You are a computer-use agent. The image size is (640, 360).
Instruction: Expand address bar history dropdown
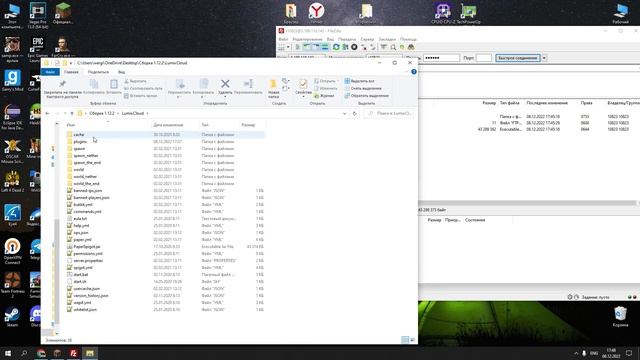pyautogui.click(x=344, y=113)
